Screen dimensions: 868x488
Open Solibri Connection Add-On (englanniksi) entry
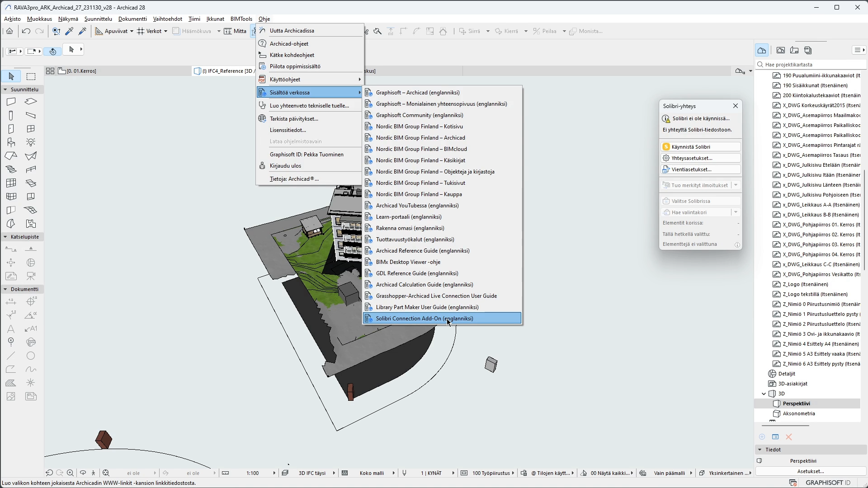click(442, 319)
